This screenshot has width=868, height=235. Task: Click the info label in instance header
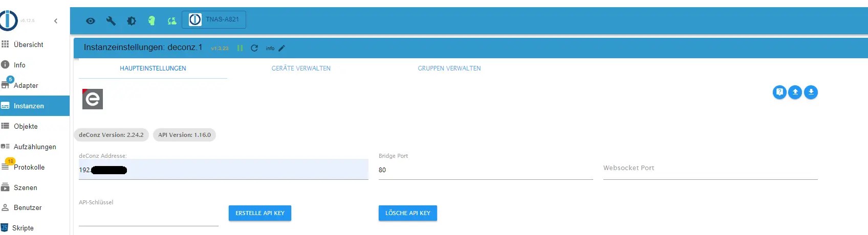pyautogui.click(x=270, y=49)
